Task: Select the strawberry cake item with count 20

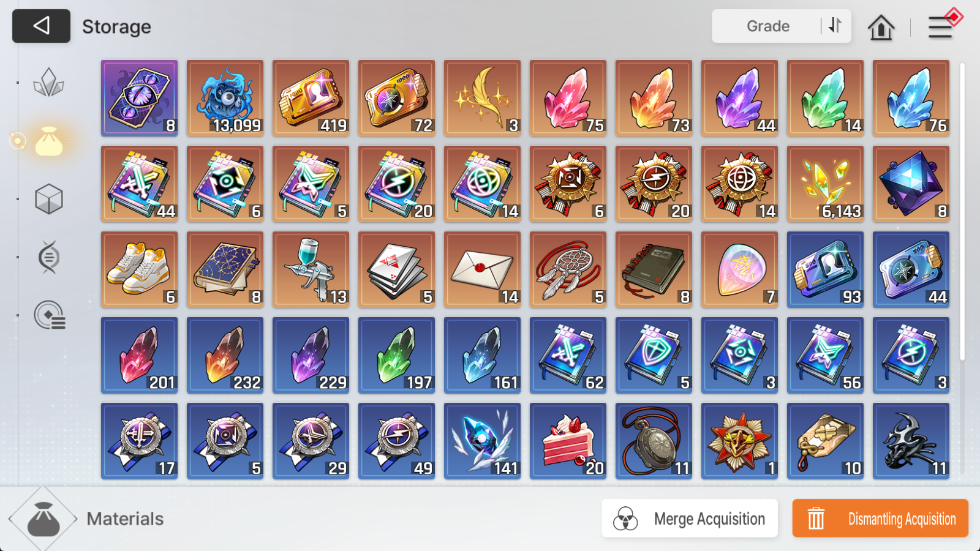Action: coord(568,441)
